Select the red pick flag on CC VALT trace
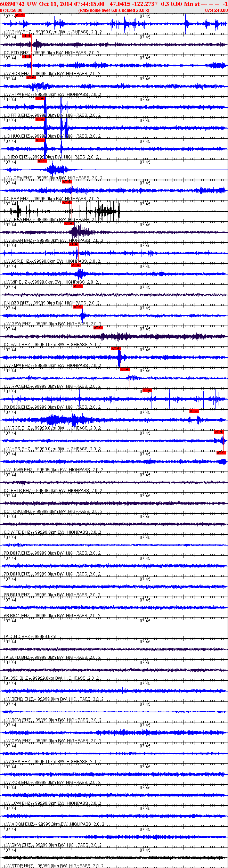This screenshot has width=228, height=868. 98,328
